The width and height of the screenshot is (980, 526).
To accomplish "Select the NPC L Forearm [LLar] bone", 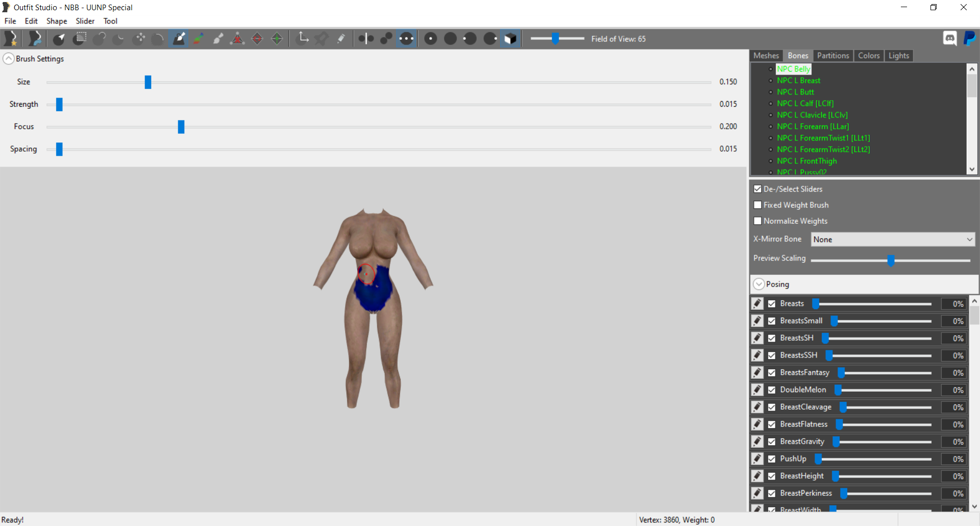I will click(813, 126).
